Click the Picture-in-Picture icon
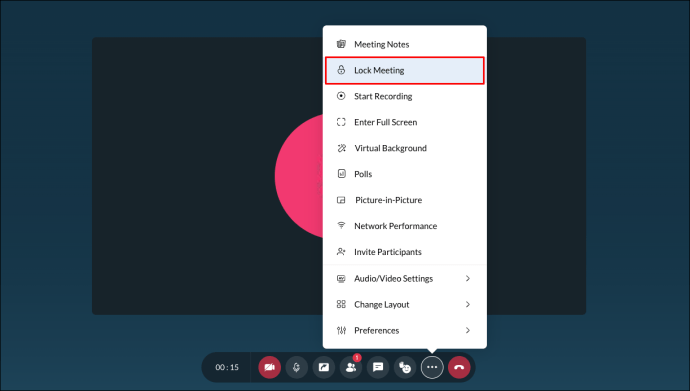The image size is (690, 391). pyautogui.click(x=341, y=200)
